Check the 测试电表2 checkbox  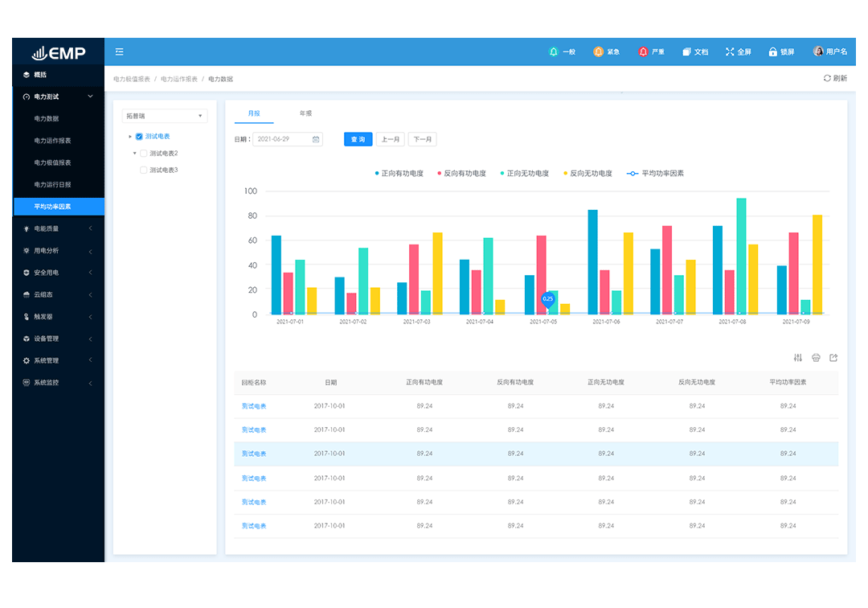point(144,153)
